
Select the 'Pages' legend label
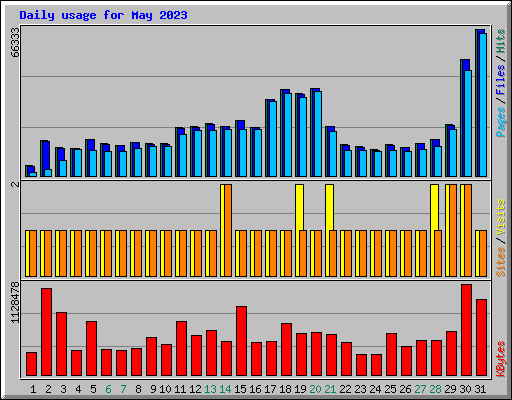pos(501,122)
